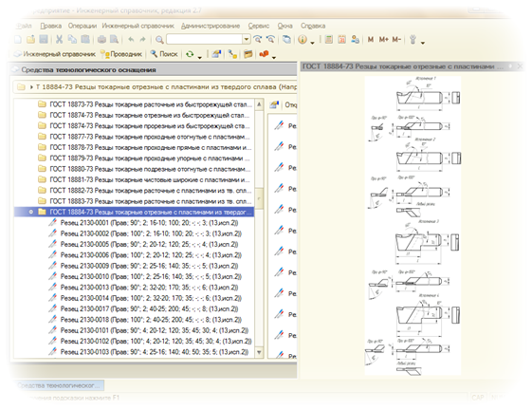Open the Сервис menu
Image resolution: width=532 pixels, height=410 pixels.
pos(259,26)
